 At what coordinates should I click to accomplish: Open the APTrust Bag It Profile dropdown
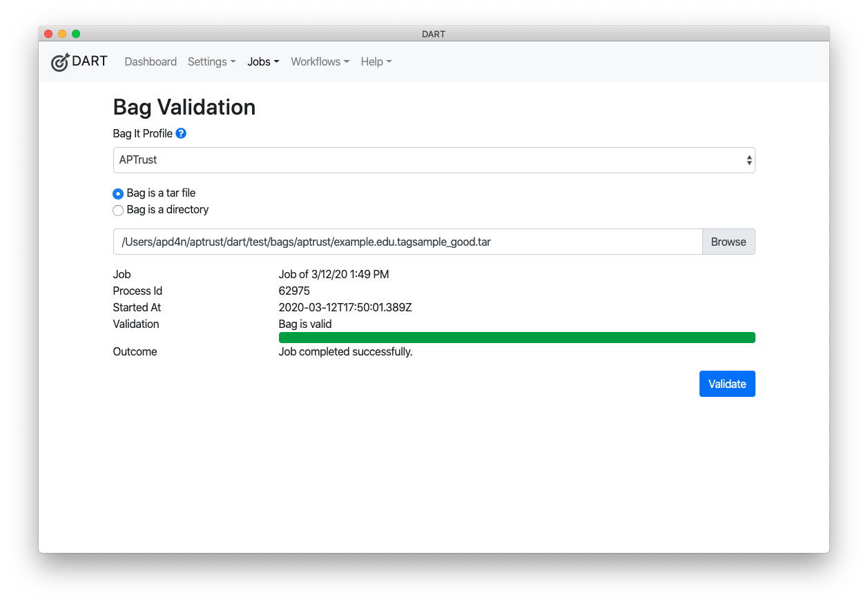434,159
